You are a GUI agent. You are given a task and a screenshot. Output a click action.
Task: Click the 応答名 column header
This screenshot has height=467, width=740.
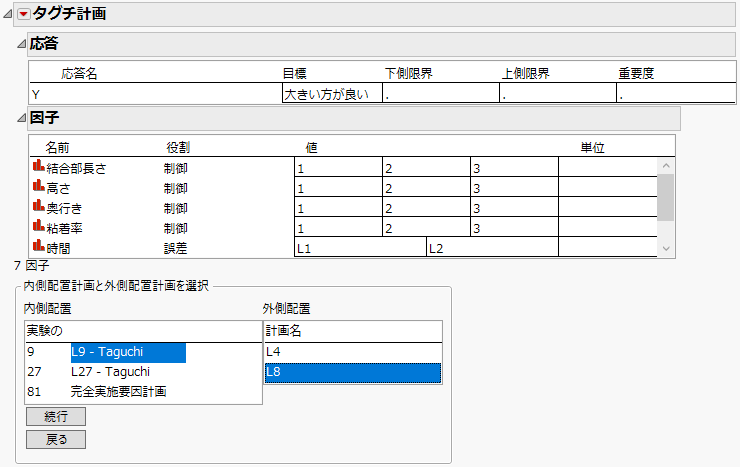79,74
